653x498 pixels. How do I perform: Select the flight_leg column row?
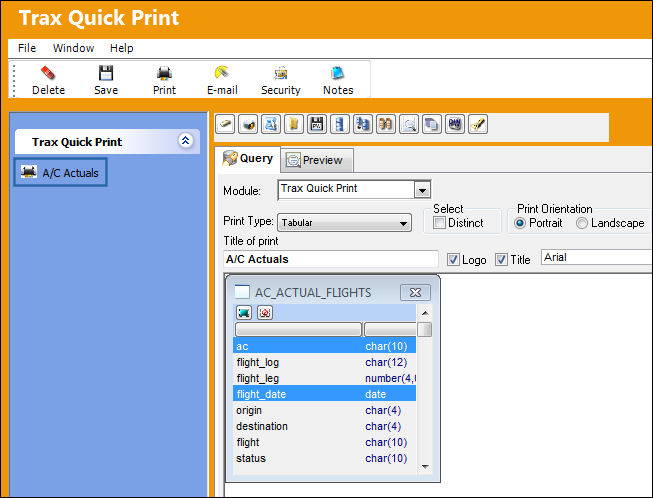(x=324, y=378)
